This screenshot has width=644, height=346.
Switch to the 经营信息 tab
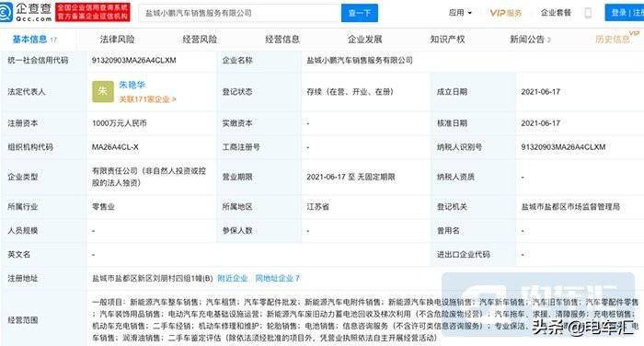coord(282,40)
